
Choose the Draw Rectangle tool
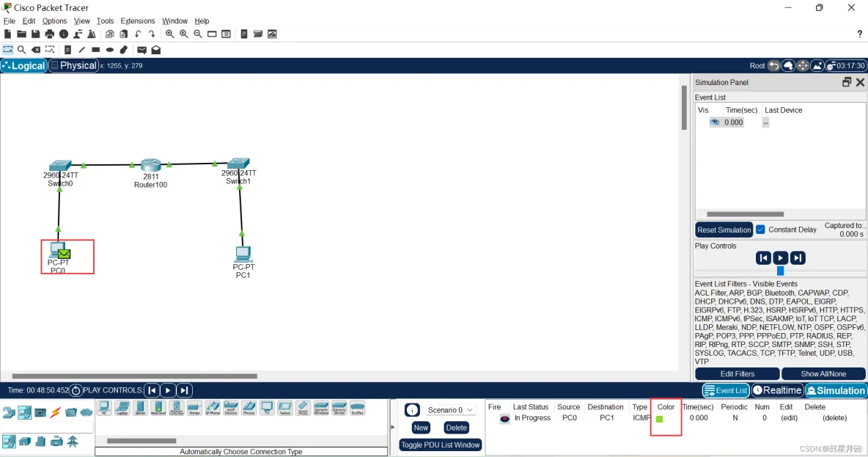[96, 50]
